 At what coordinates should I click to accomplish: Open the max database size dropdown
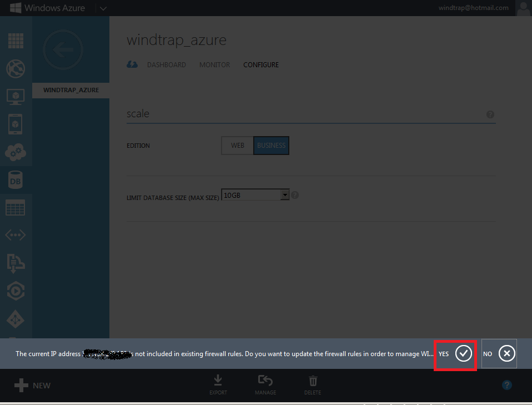tap(255, 195)
